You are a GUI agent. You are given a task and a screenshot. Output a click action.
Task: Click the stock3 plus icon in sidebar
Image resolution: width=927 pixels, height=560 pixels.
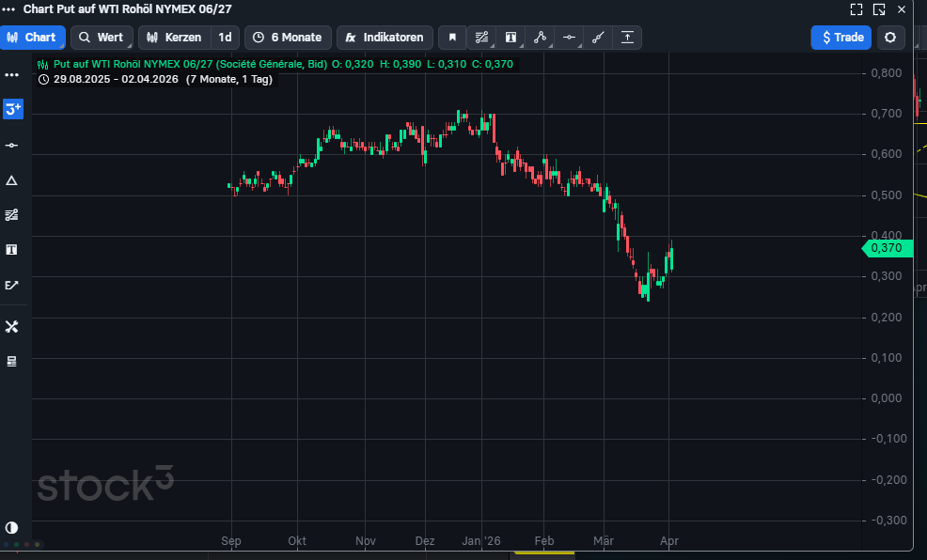point(12,109)
